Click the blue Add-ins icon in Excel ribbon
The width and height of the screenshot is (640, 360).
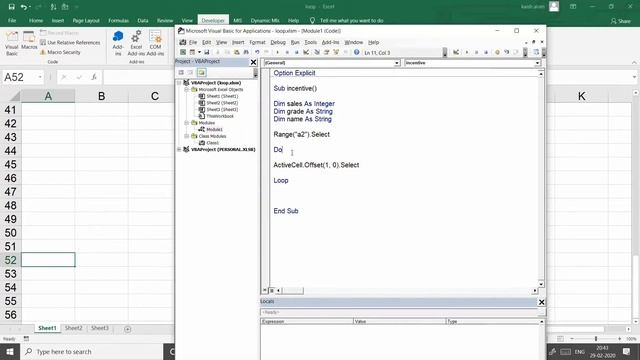(x=118, y=43)
